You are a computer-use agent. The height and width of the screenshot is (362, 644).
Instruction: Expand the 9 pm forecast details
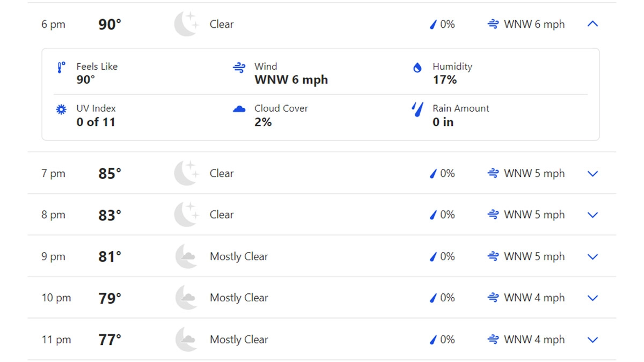coord(592,256)
